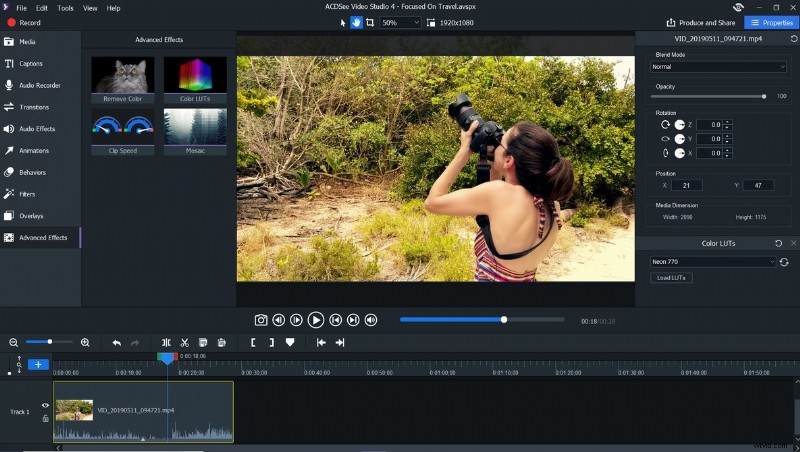This screenshot has width=800, height=452.
Task: Reset clip properties for VID_20190511_094721.mp4
Action: click(794, 39)
